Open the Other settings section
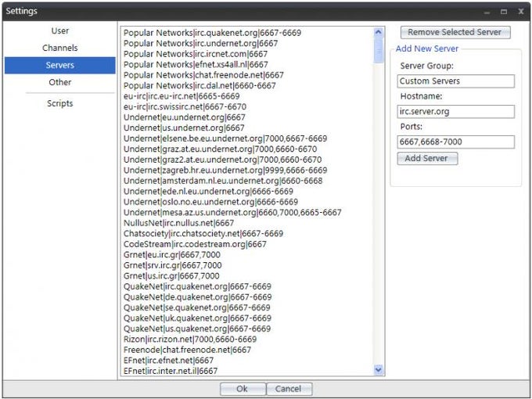The image size is (532, 399). click(x=60, y=82)
